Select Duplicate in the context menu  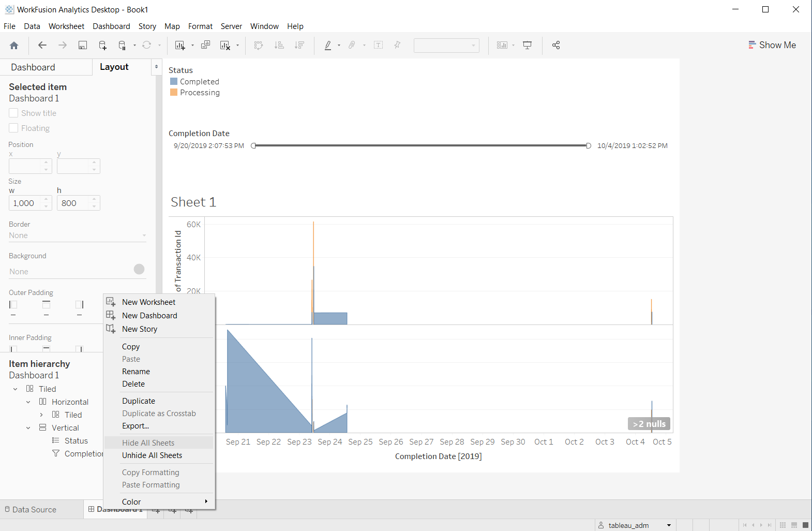(x=159, y=401)
